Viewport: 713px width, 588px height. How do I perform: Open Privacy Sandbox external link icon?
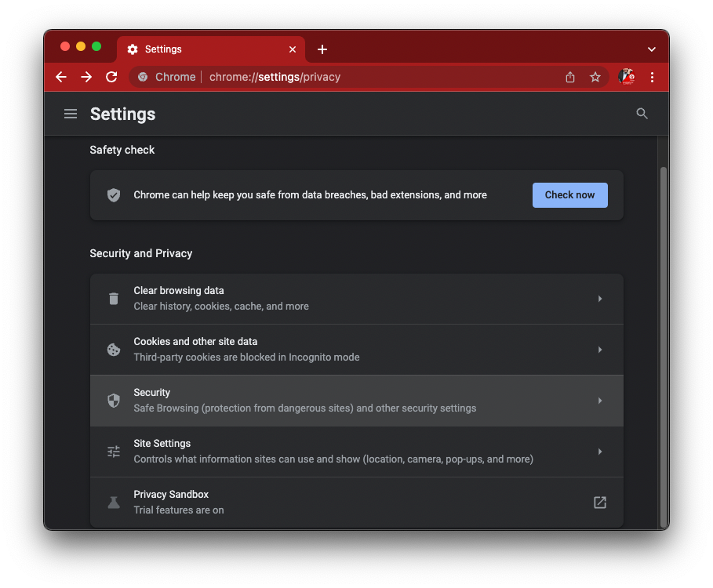(x=599, y=503)
